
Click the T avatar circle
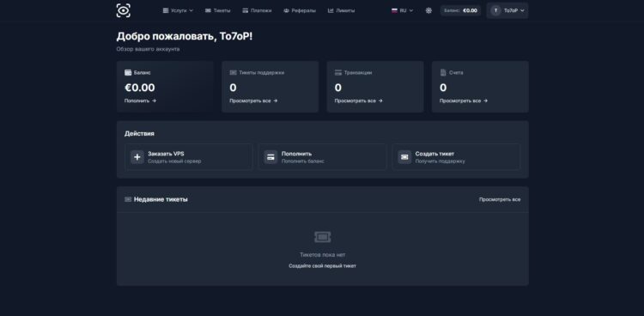(495, 10)
